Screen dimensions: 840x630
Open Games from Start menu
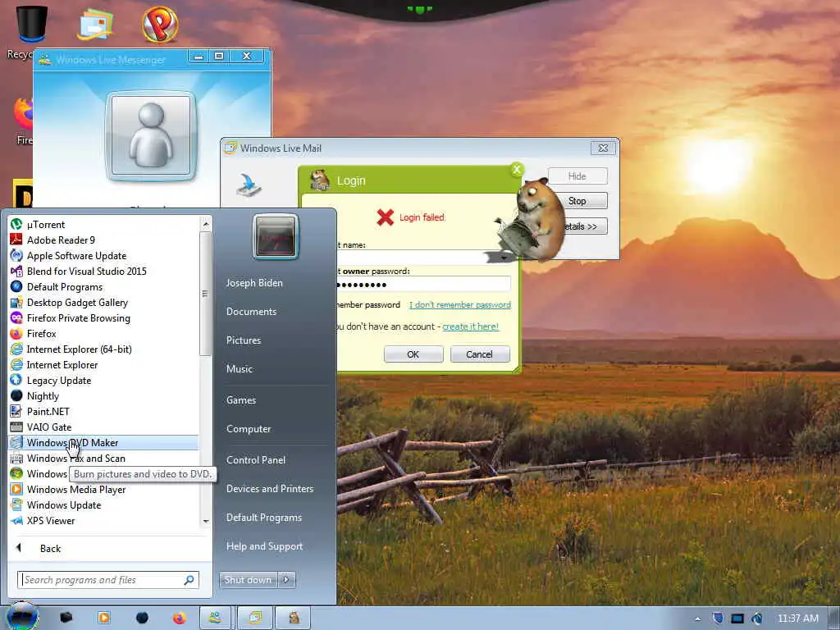tap(241, 400)
